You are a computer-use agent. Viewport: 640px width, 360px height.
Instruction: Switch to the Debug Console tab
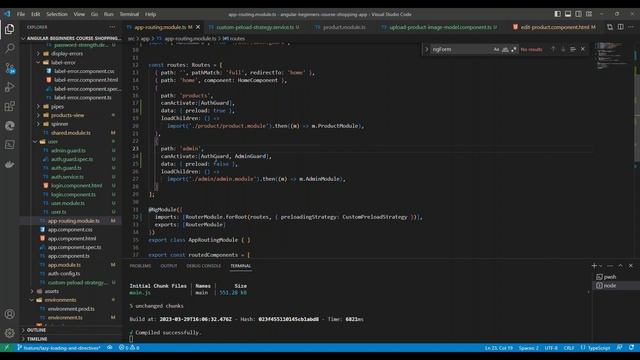203,266
